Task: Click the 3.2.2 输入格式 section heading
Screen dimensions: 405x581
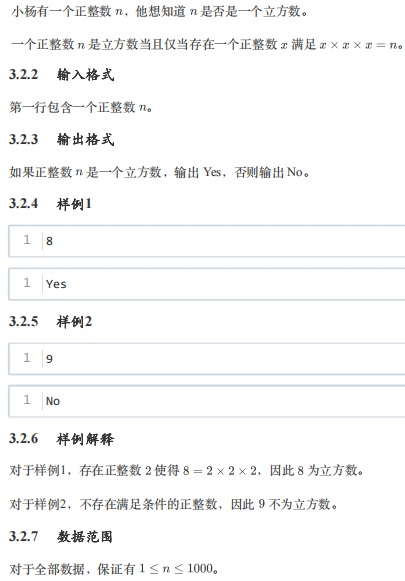Action: [62, 75]
